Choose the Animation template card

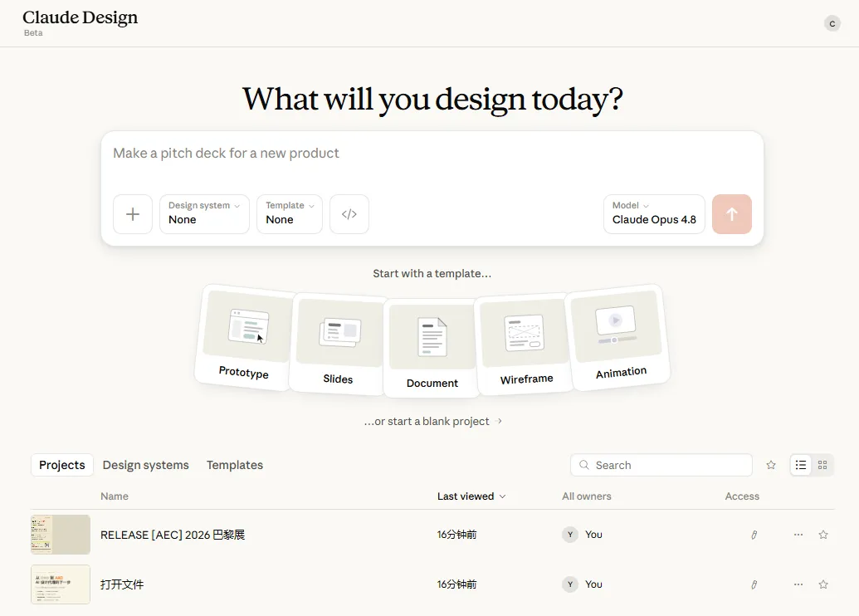619,337
